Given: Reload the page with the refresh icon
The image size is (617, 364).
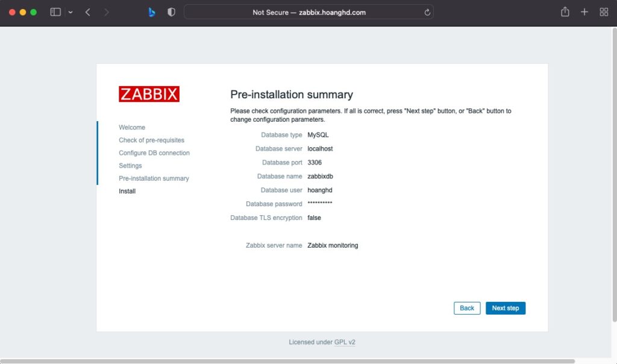Looking at the screenshot, I should (x=427, y=12).
